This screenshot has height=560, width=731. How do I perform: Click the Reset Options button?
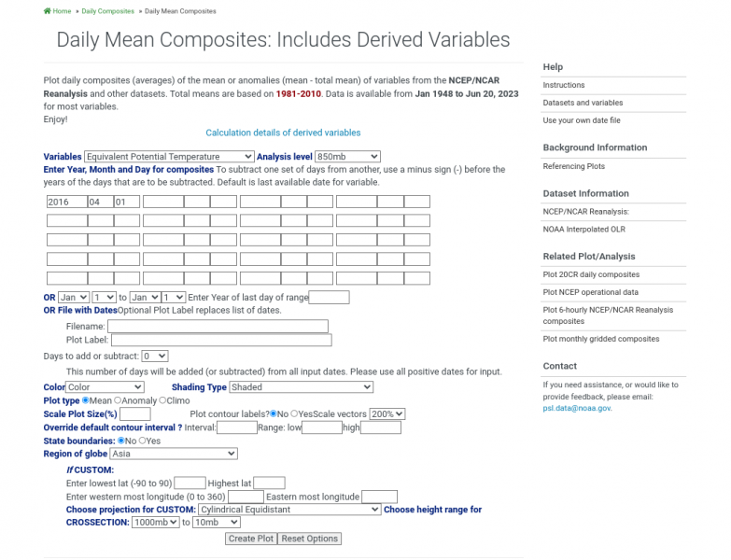click(x=311, y=539)
